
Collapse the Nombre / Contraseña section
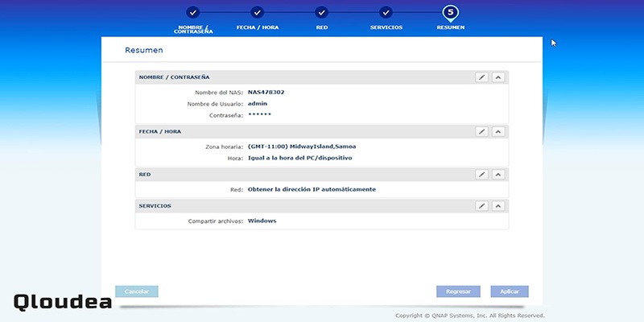(498, 77)
